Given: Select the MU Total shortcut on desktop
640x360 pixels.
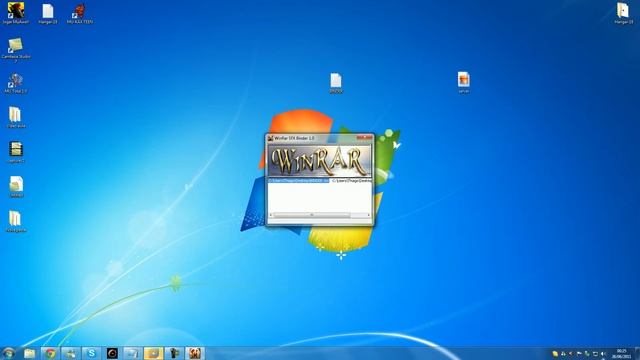Looking at the screenshot, I should (x=16, y=83).
